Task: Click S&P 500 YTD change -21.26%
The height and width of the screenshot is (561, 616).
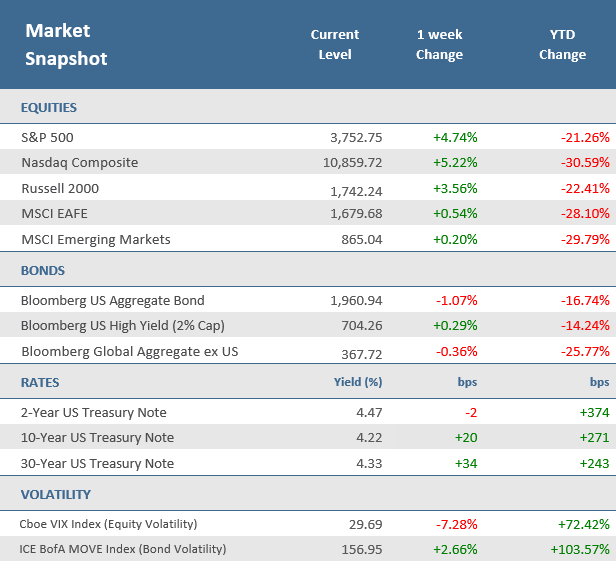Action: pyautogui.click(x=585, y=138)
